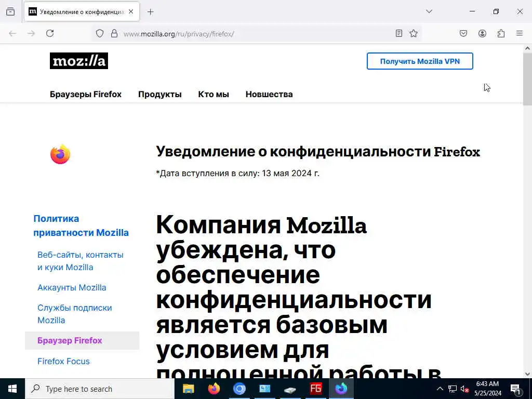Save page to Pocket
Viewport: 532px width, 399px height.
pyautogui.click(x=463, y=33)
